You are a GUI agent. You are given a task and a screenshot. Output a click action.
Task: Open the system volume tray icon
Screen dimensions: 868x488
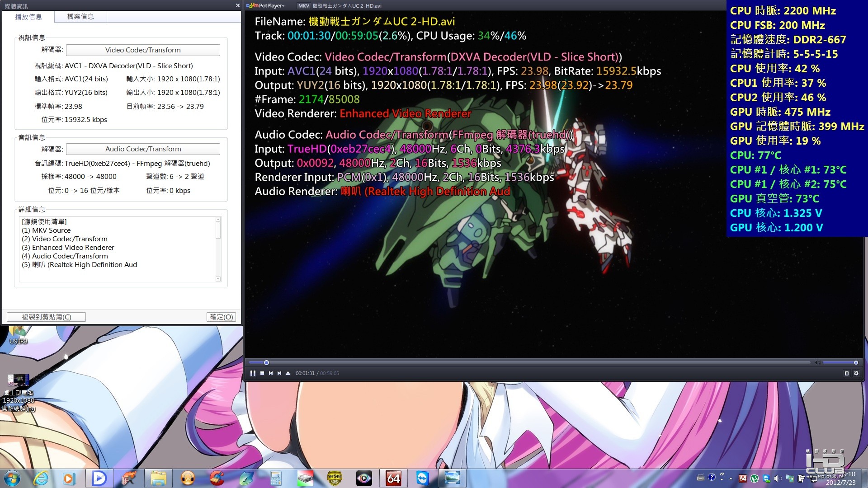coord(778,478)
